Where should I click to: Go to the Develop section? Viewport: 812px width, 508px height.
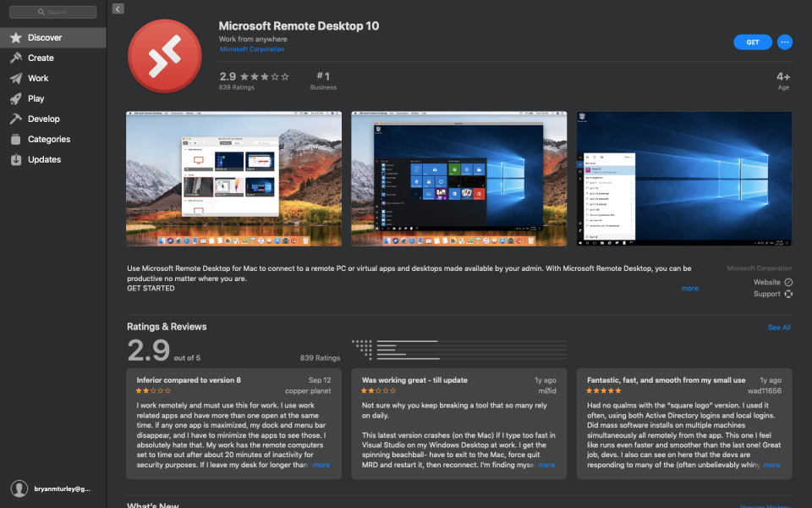click(x=43, y=119)
